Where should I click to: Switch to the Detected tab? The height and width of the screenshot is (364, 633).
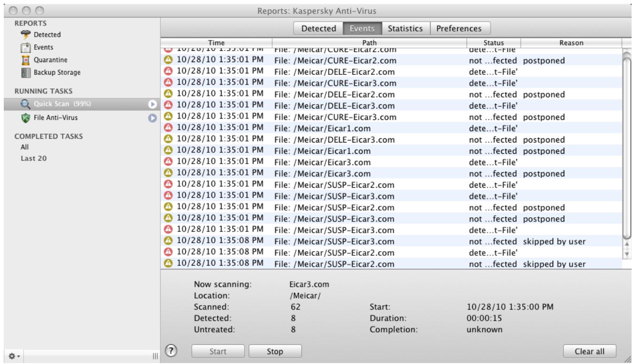tap(317, 27)
